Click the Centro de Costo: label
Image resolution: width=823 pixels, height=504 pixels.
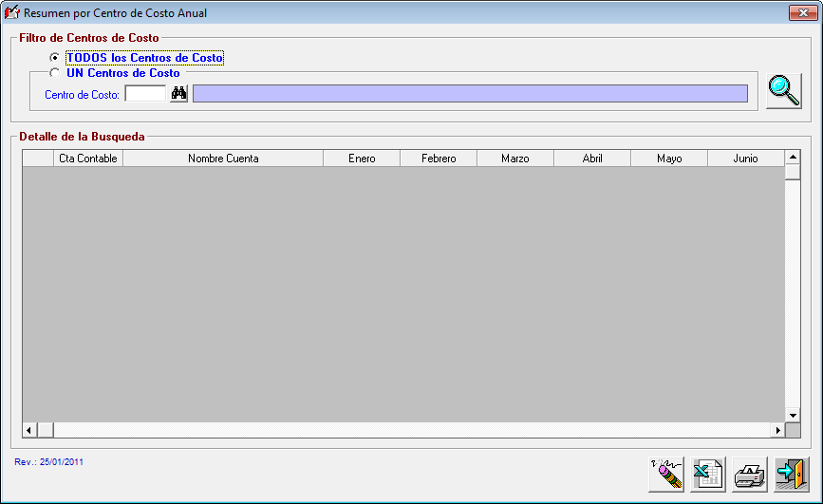click(82, 95)
